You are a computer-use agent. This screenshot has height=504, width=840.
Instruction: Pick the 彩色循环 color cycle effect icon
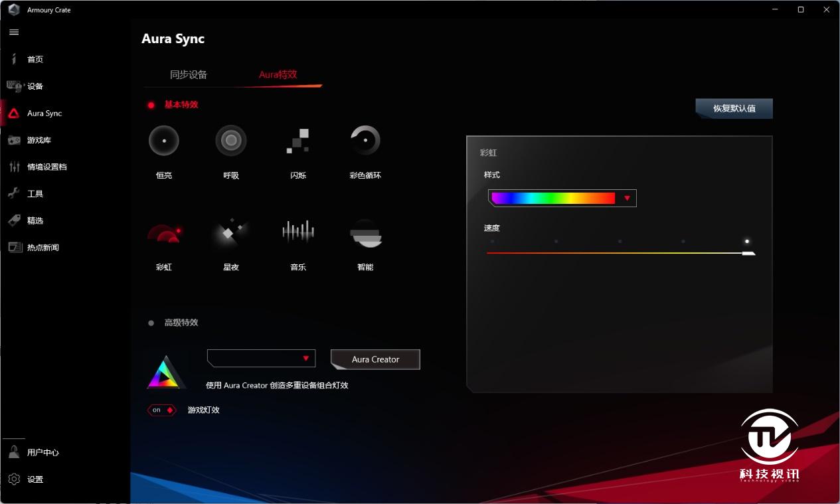[365, 141]
